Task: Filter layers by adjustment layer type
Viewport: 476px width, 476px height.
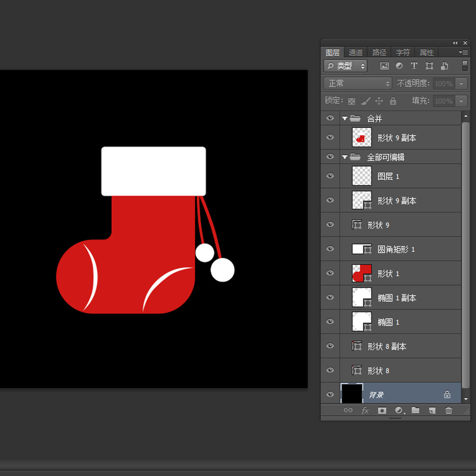Action: tap(399, 66)
